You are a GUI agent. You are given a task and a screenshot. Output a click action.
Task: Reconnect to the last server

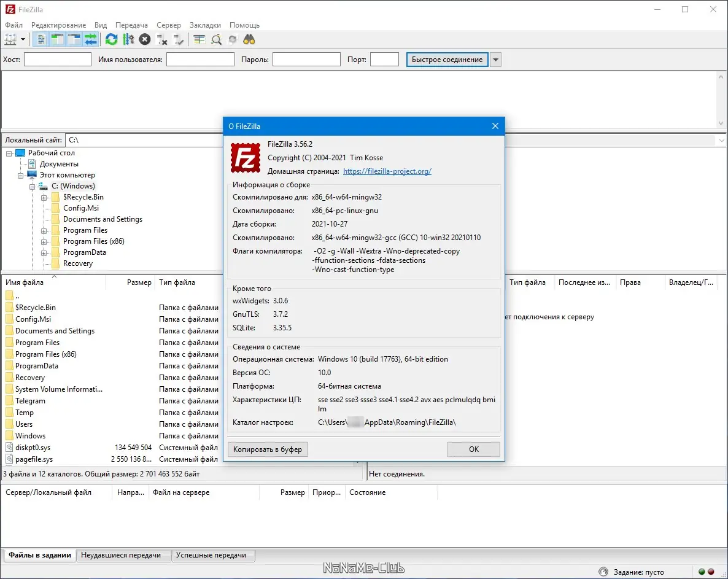(x=178, y=39)
